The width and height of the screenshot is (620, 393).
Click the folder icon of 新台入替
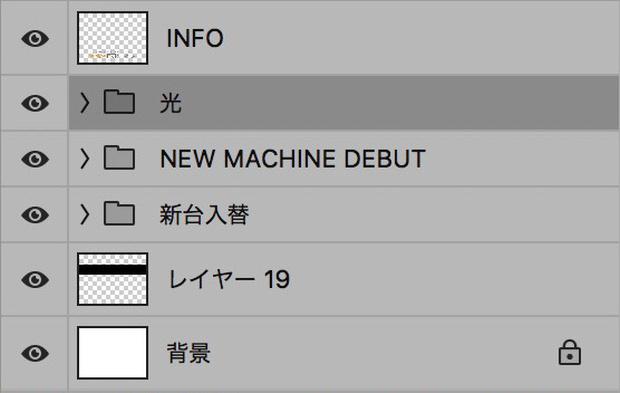coord(119,214)
